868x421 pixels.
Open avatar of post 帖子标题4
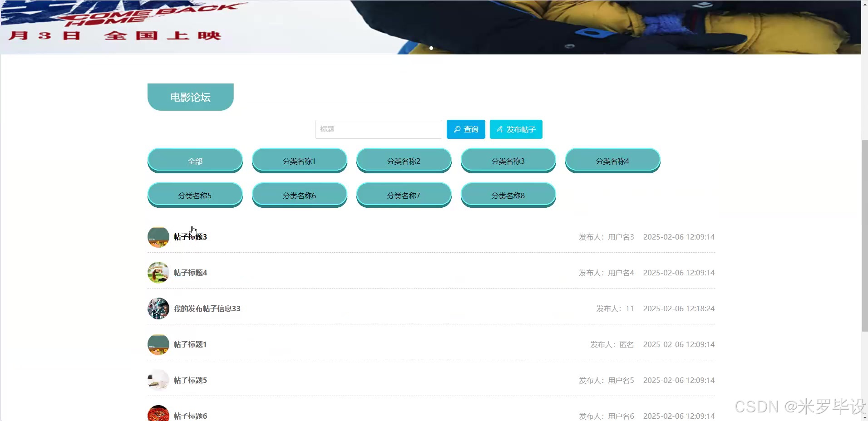158,273
